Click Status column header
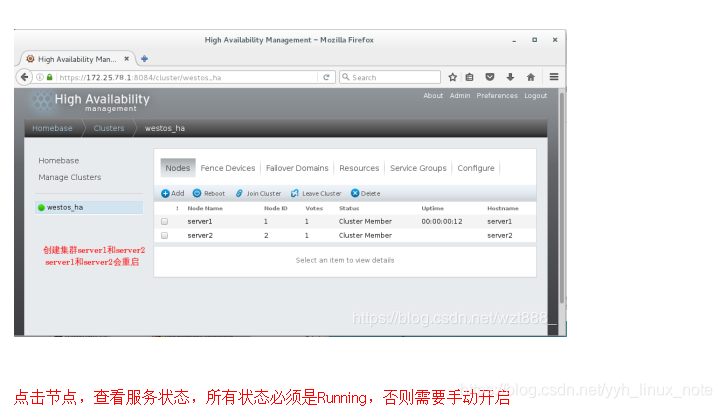Viewport: 722px width, 408px height. tap(349, 209)
